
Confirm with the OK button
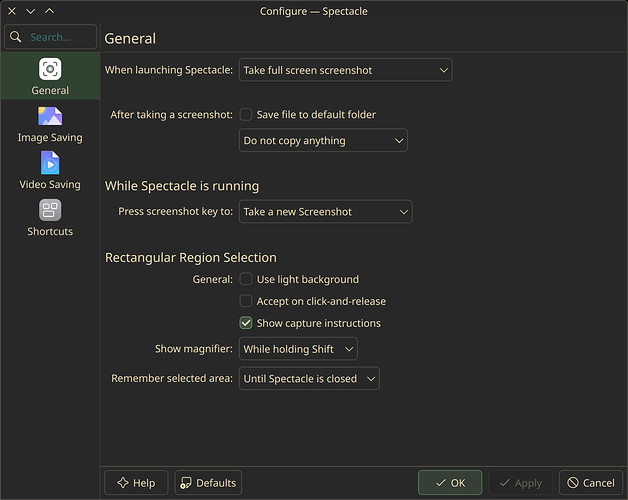[450, 483]
